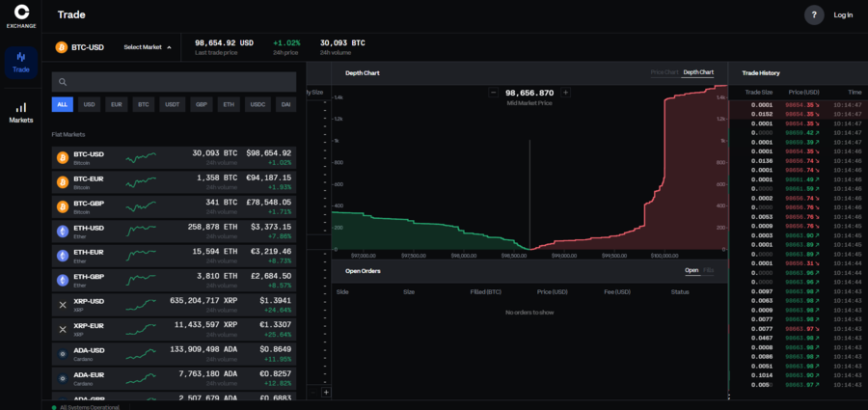Click the €94,187.15 BTC-EUR price

click(x=268, y=178)
